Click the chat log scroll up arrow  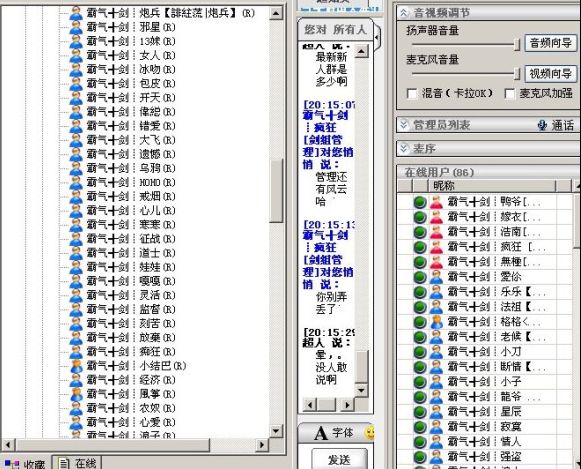click(x=362, y=51)
